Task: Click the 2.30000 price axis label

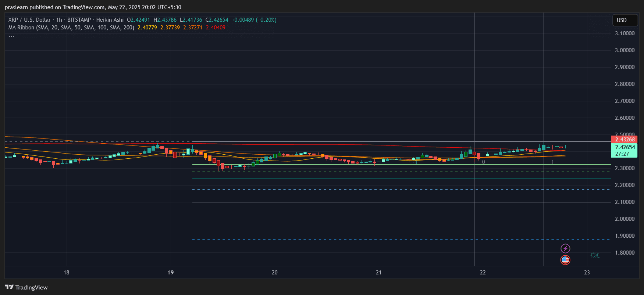Action: tap(625, 168)
